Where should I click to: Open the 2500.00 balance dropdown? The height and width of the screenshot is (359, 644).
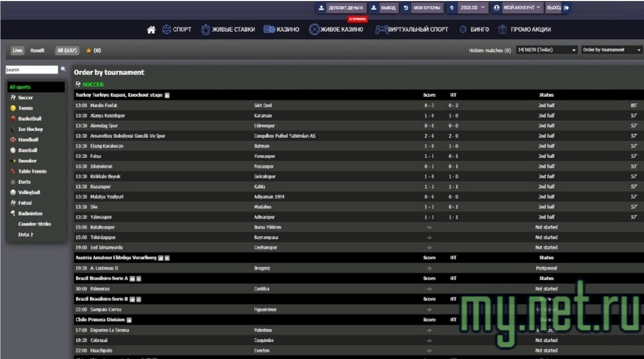tap(468, 8)
